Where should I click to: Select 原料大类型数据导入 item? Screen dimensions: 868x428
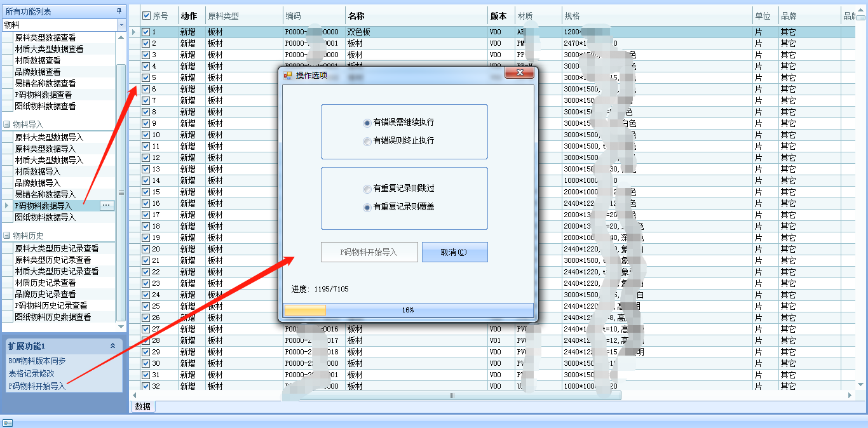click(x=49, y=137)
